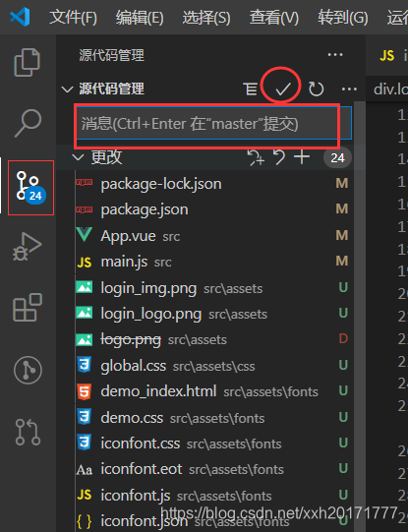This screenshot has height=532, width=408.
Task: Select package-lock.json in changes list
Action: pyautogui.click(x=214, y=184)
